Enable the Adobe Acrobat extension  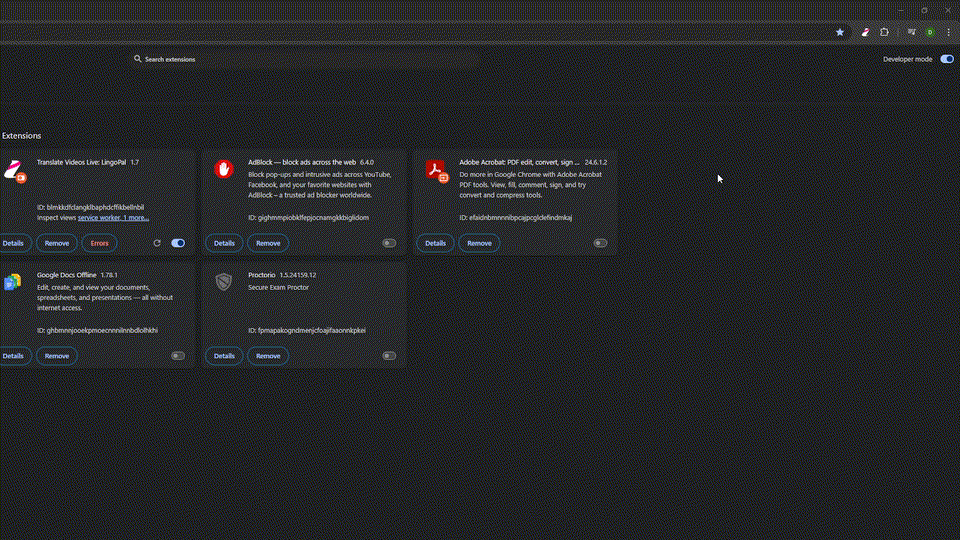[x=601, y=243]
